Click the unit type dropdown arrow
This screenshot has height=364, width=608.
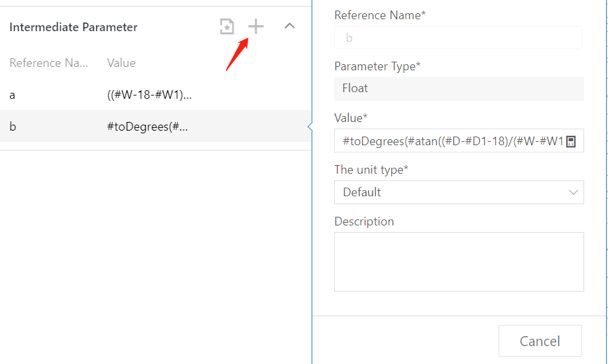coord(574,192)
